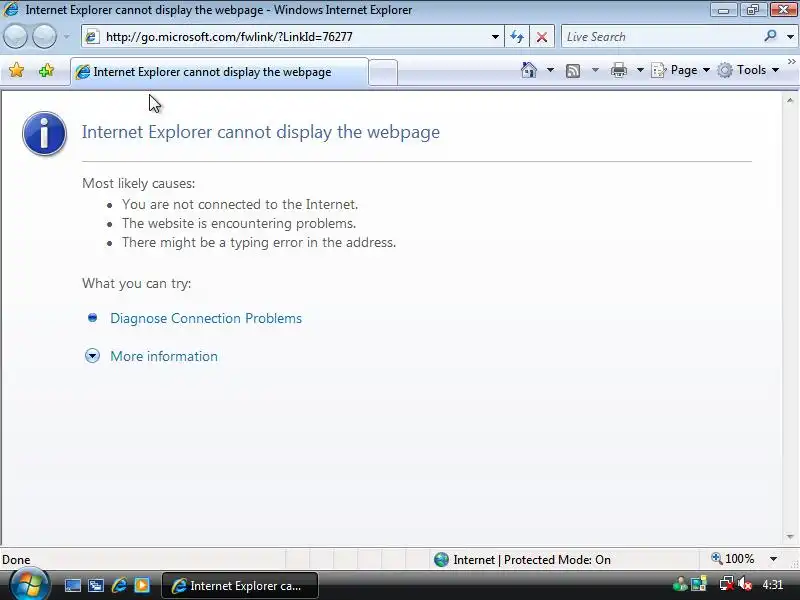Click the vertical scrollbar up arrow
Viewport: 800px width, 600px height.
[x=790, y=101]
